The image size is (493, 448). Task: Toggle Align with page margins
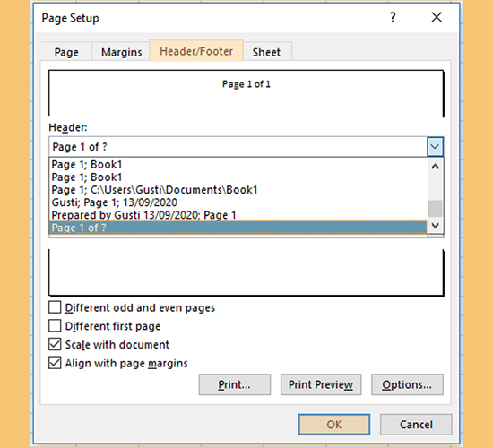pos(55,363)
